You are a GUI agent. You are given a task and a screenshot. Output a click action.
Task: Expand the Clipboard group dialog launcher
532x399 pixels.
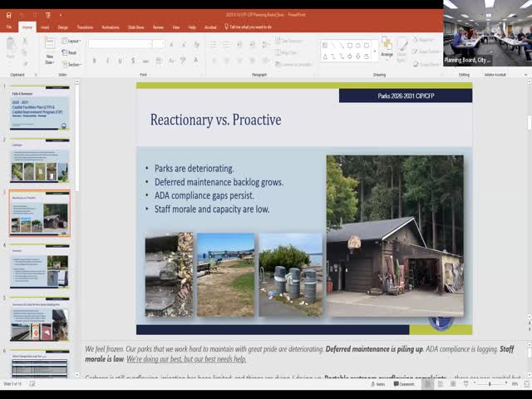(36, 75)
